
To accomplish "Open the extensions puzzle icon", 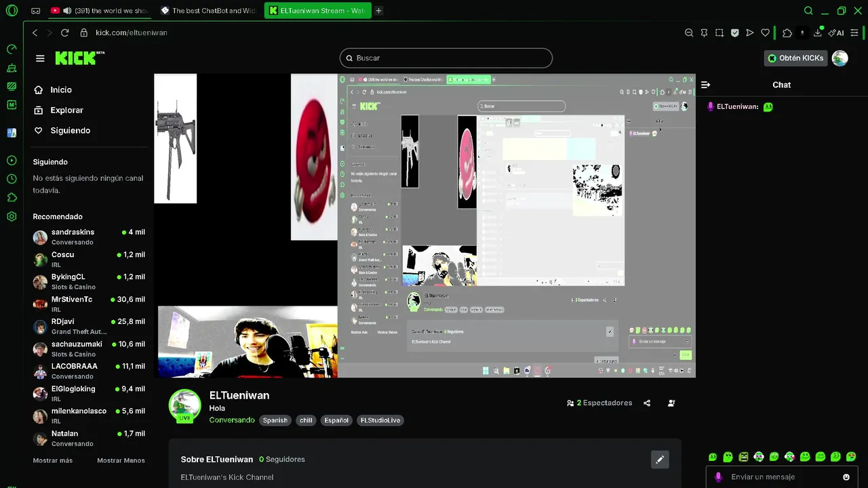I will click(x=787, y=33).
